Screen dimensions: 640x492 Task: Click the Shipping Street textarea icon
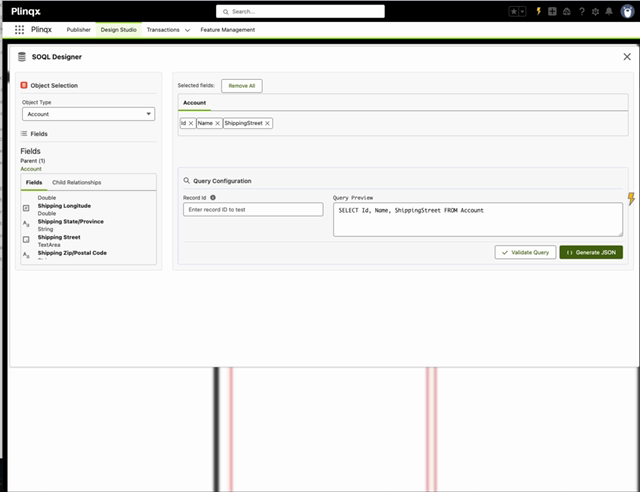(x=26, y=240)
